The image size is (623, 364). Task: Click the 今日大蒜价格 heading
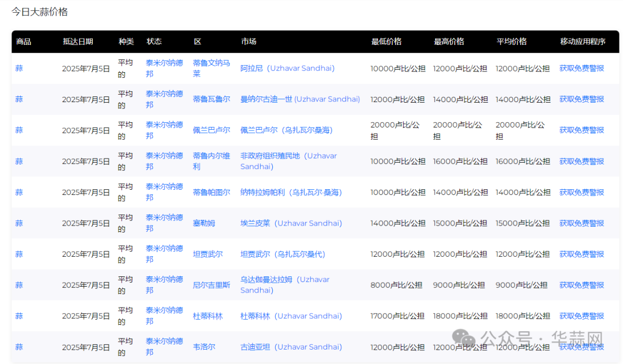[x=39, y=12]
